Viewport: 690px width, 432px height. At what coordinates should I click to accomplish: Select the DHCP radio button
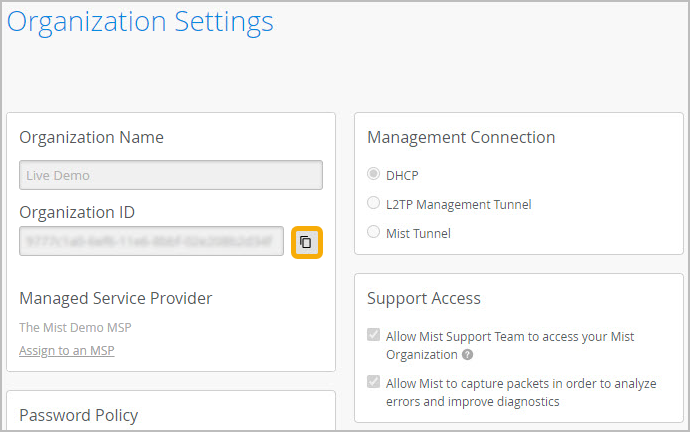point(374,175)
